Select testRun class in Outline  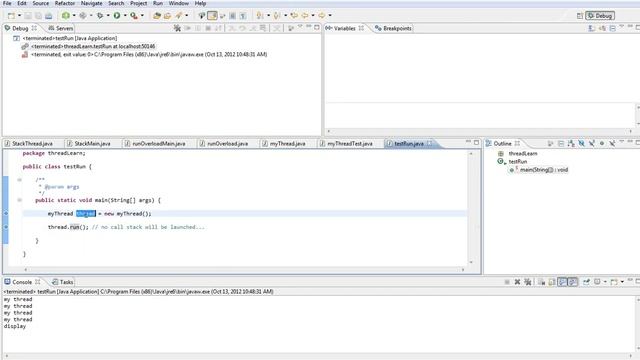pos(518,162)
